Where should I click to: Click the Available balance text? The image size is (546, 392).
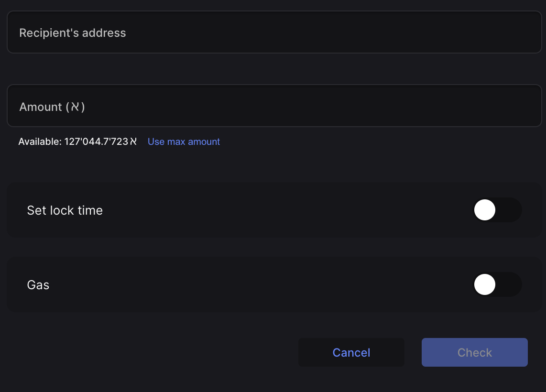point(77,142)
